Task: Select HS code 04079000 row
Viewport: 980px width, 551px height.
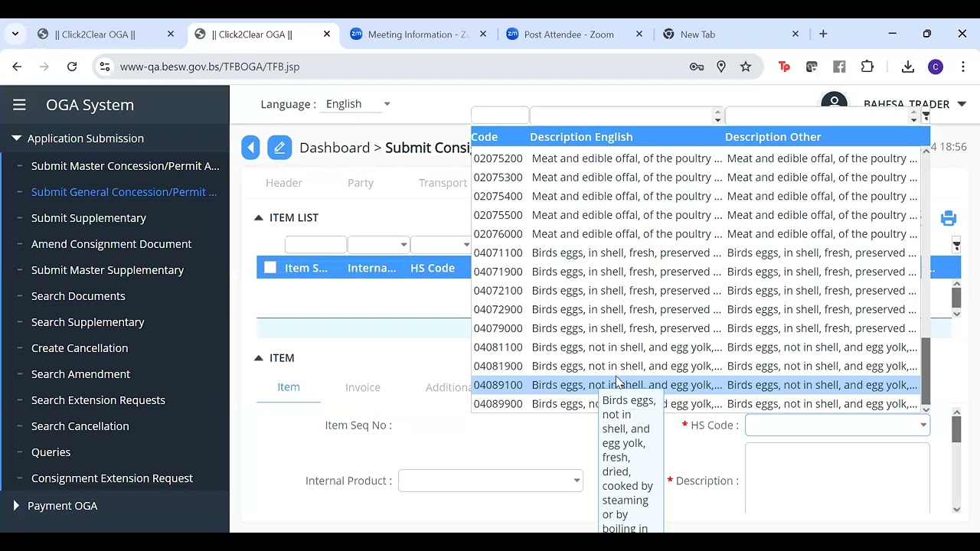Action: click(695, 328)
